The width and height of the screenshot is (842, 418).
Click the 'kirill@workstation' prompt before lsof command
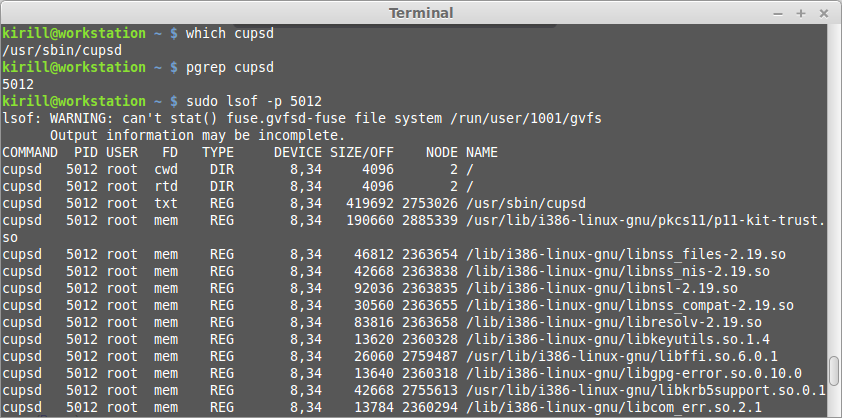pyautogui.click(x=74, y=102)
